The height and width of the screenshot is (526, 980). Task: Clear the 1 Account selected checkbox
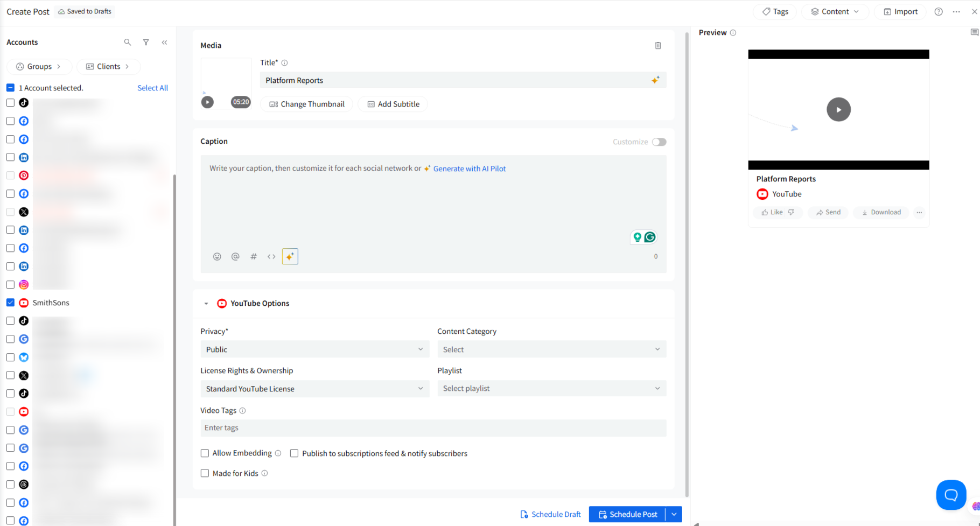(x=10, y=88)
